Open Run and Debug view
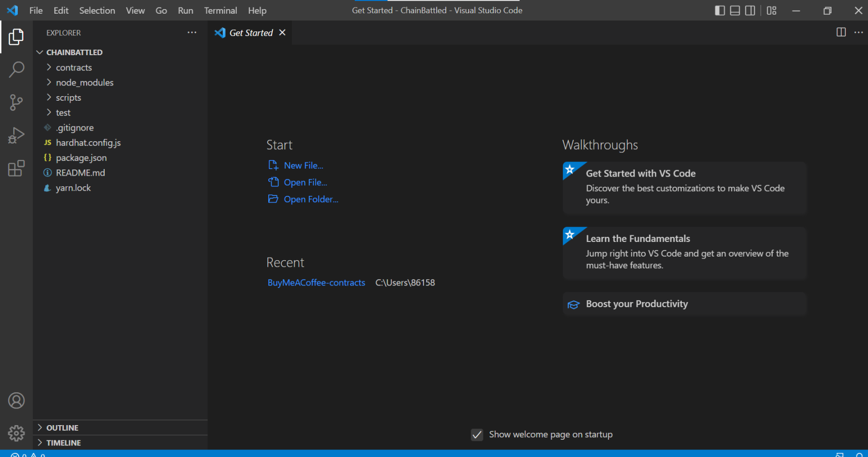 coord(16,136)
